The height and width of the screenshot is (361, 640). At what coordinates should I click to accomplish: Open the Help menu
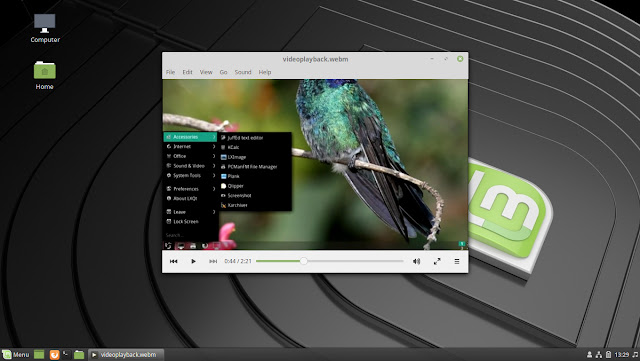pos(264,72)
